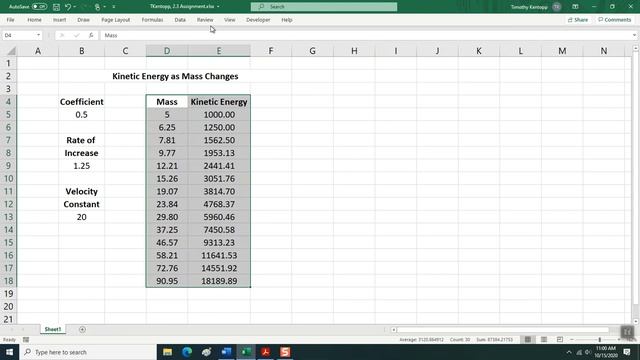Open File Explorer from taskbar

pos(167,352)
